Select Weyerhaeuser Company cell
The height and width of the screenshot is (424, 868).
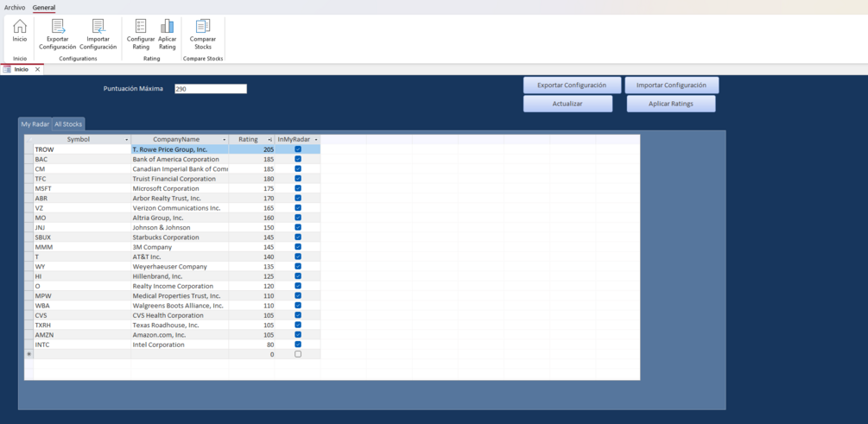[x=180, y=266]
